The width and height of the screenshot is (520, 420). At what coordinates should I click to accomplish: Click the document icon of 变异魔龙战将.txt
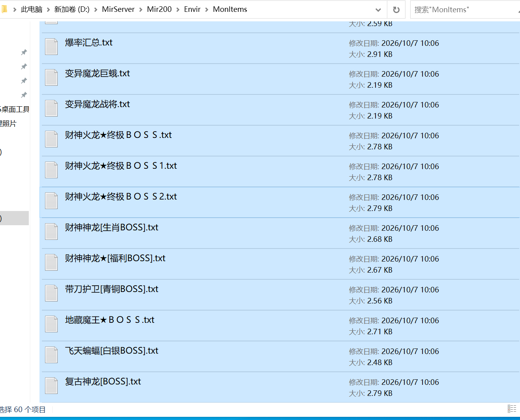coord(51,108)
